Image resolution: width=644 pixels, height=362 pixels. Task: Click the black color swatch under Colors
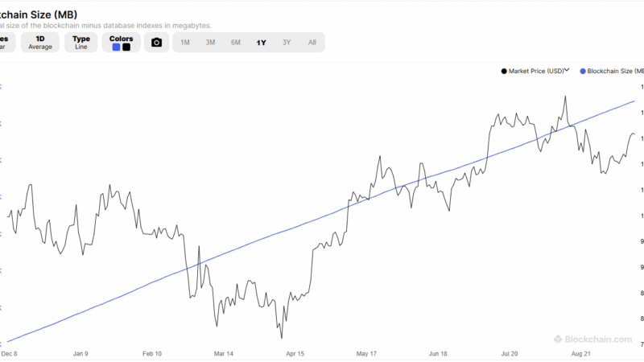126,47
